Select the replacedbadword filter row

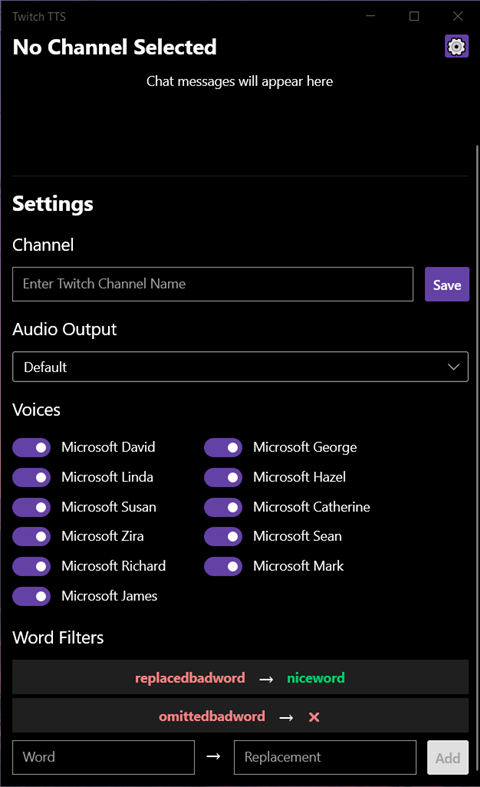click(x=241, y=678)
